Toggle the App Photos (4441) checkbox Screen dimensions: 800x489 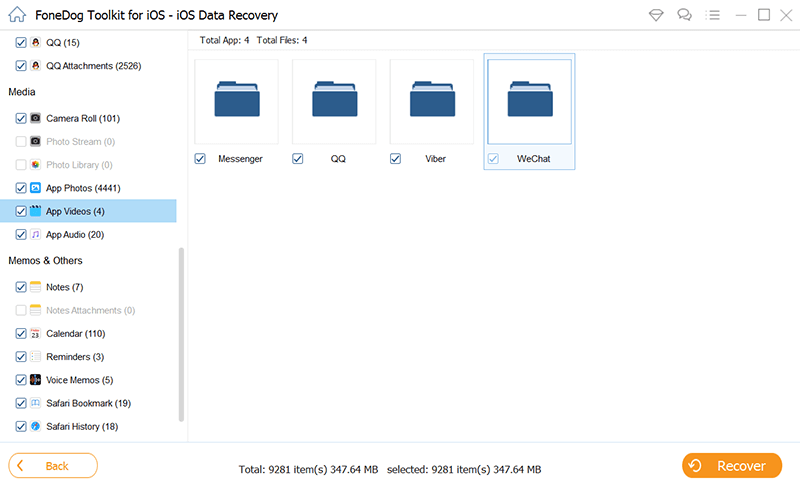click(x=20, y=188)
